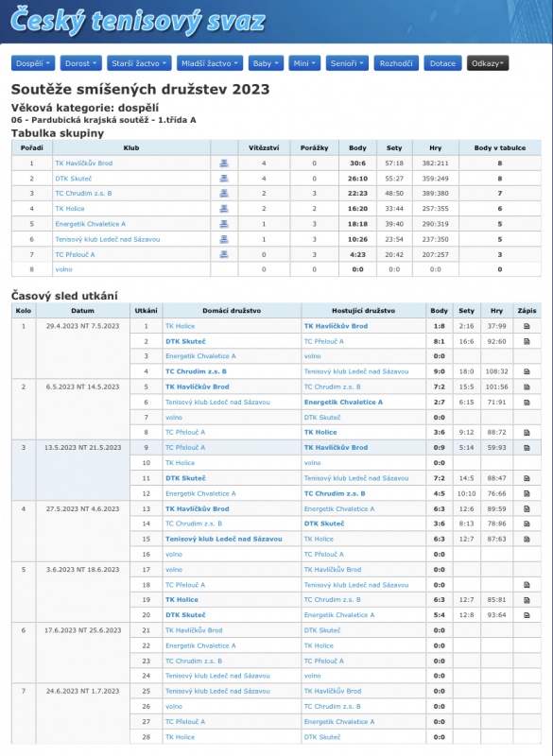Open match report icon for match 14
The height and width of the screenshot is (756, 553).
pos(527,524)
